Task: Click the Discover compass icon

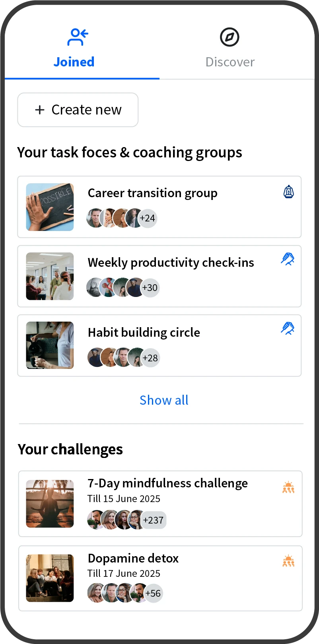Action: click(x=230, y=37)
